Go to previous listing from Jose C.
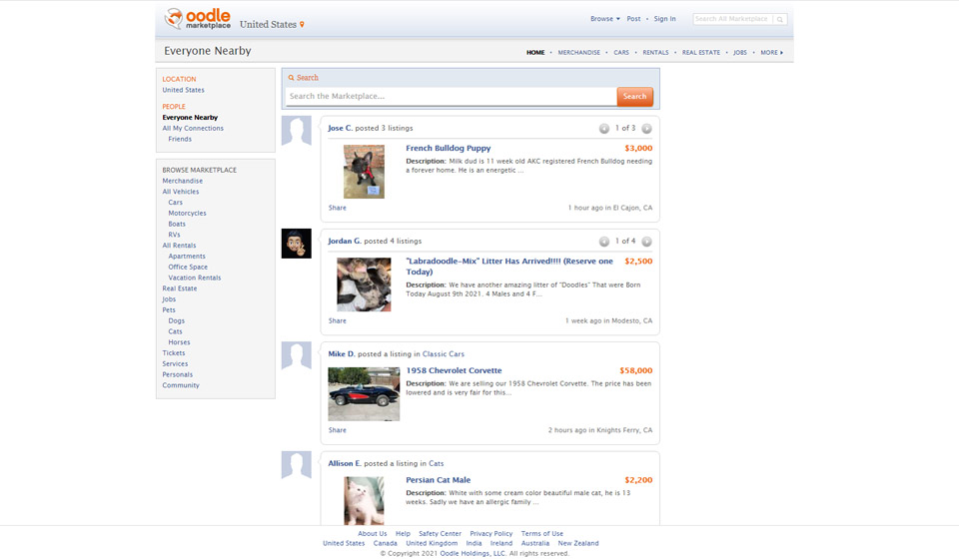 pyautogui.click(x=603, y=129)
